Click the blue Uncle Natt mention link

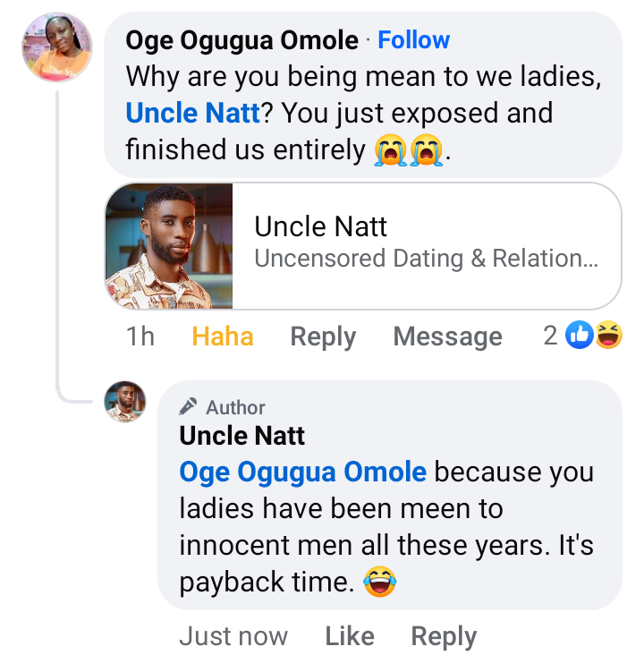coord(193,114)
